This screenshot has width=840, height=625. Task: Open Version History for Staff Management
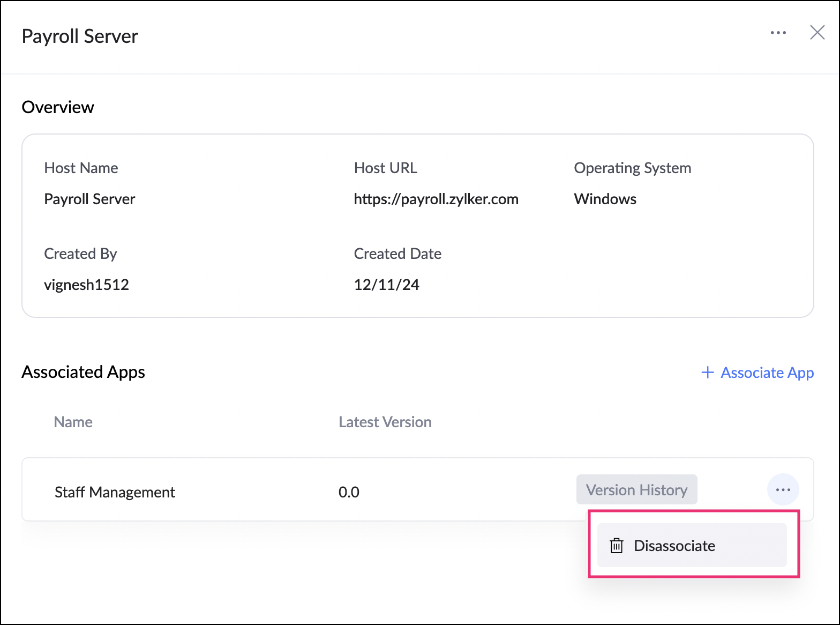636,489
